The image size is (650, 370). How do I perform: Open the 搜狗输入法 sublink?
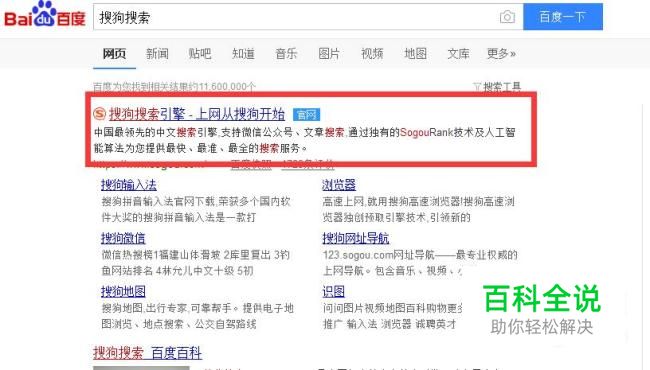129,185
